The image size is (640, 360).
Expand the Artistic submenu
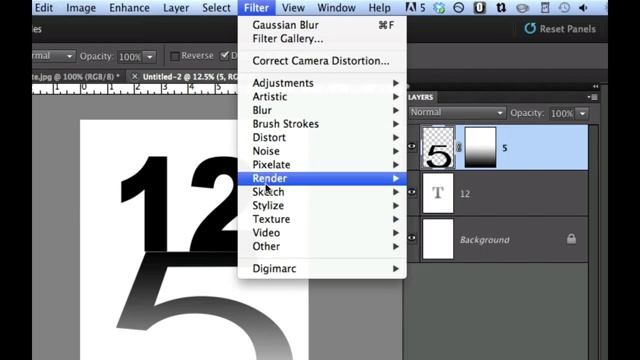coord(322,97)
